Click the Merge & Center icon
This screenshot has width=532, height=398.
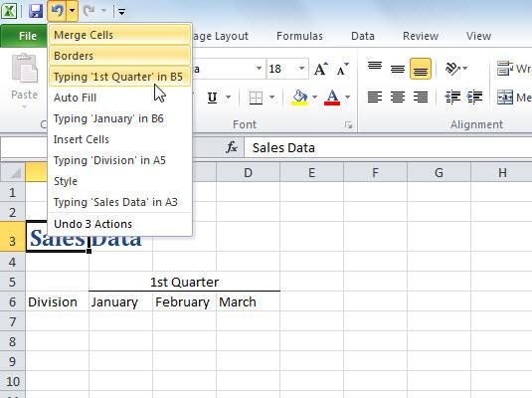point(505,98)
